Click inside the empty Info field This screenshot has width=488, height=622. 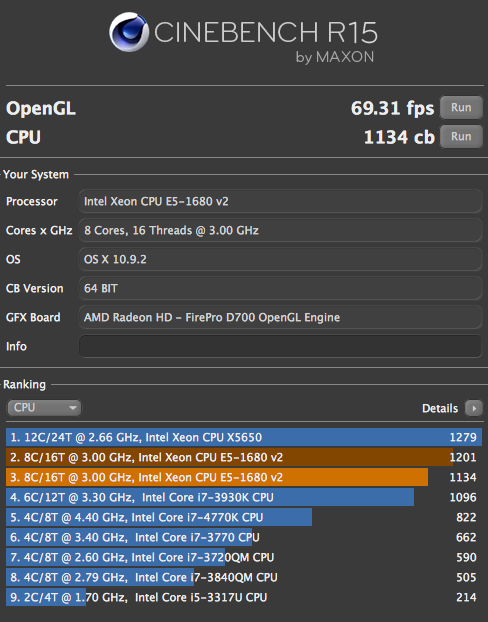[280, 346]
